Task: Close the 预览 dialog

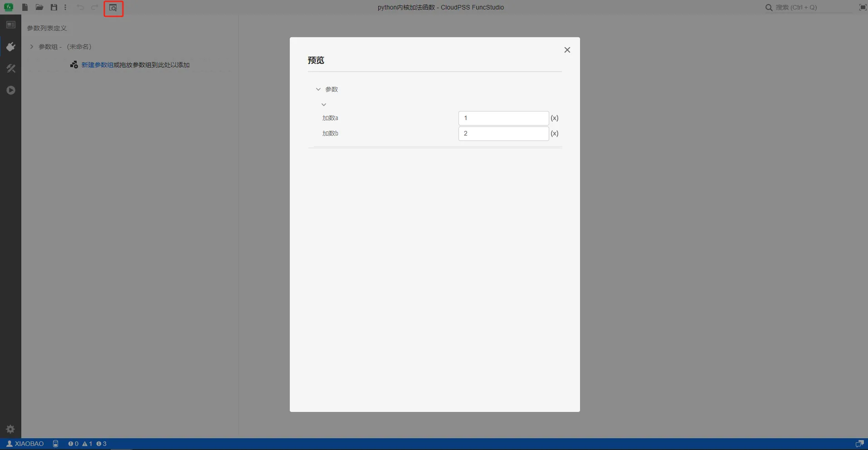Action: tap(567, 50)
